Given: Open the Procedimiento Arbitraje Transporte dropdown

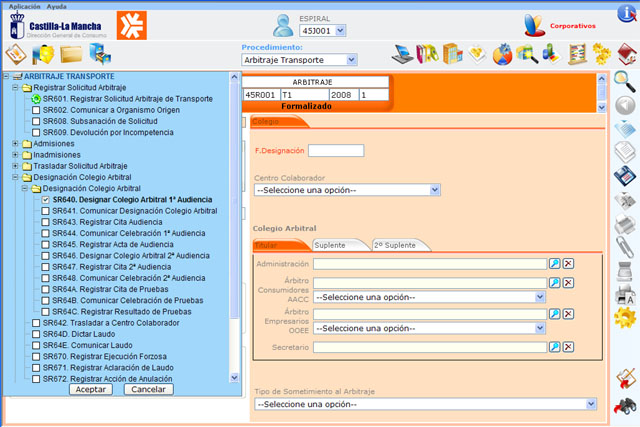Looking at the screenshot, I should [351, 60].
